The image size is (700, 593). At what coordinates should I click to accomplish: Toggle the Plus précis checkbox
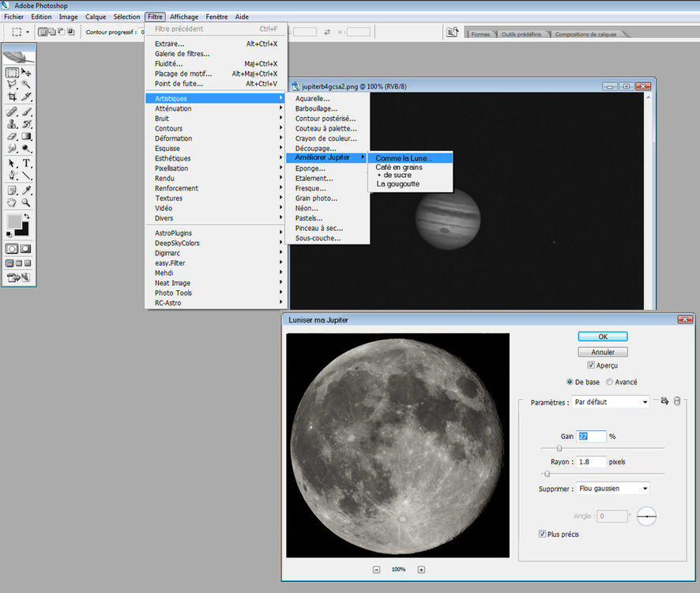[542, 534]
